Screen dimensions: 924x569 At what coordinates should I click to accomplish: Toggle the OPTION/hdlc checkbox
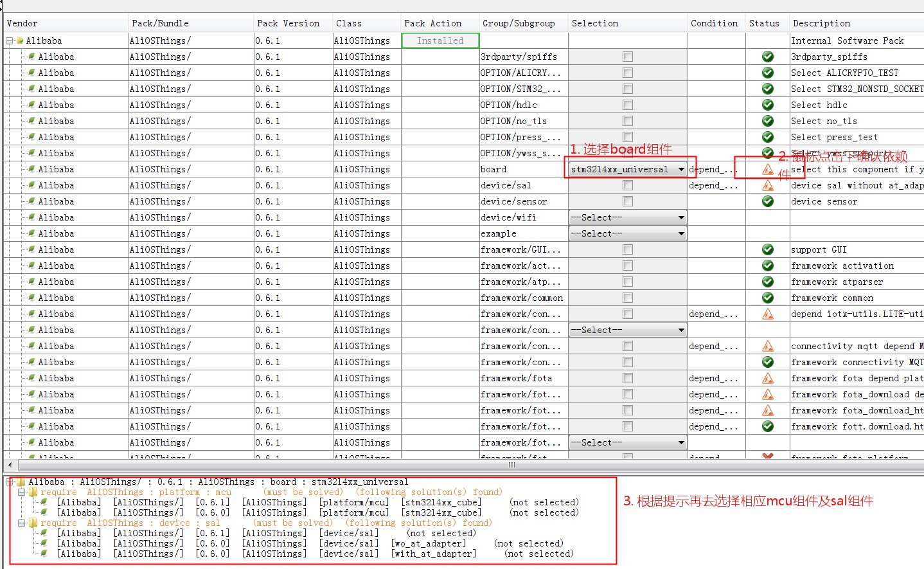click(628, 105)
